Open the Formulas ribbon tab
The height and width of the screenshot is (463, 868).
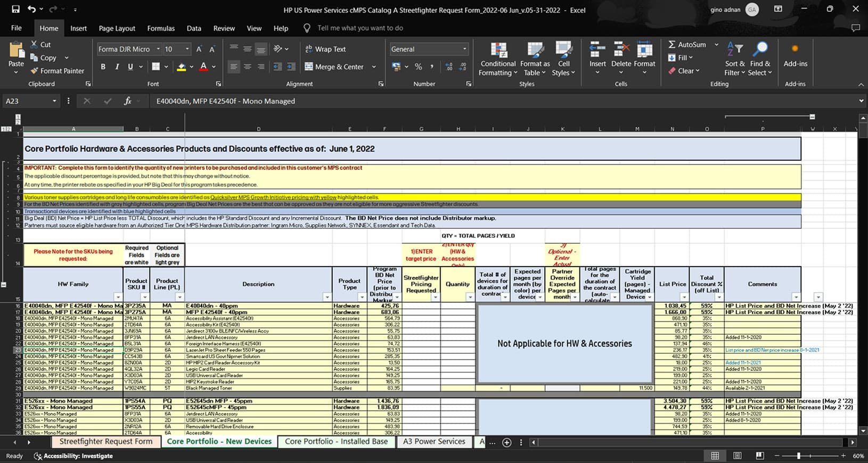[161, 28]
